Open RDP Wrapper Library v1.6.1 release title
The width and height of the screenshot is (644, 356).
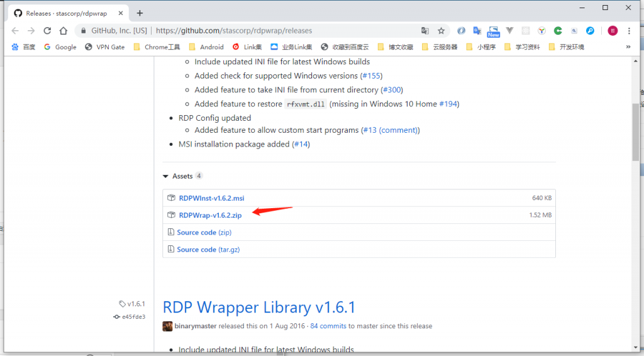click(x=259, y=307)
